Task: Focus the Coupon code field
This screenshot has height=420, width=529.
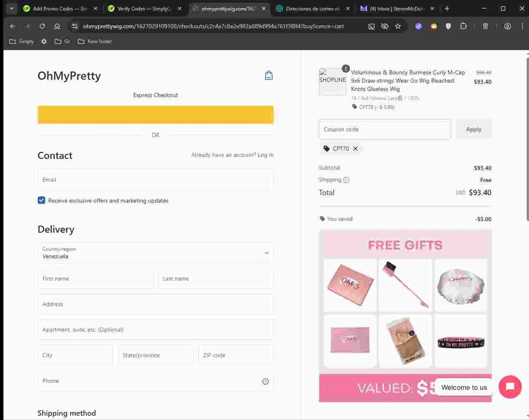Action: (385, 129)
